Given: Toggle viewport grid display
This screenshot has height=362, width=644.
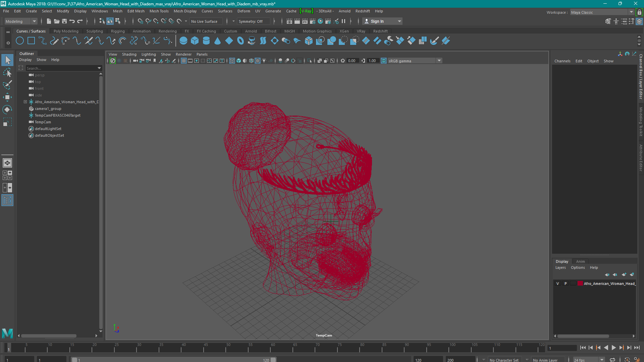Looking at the screenshot, I should point(184,61).
